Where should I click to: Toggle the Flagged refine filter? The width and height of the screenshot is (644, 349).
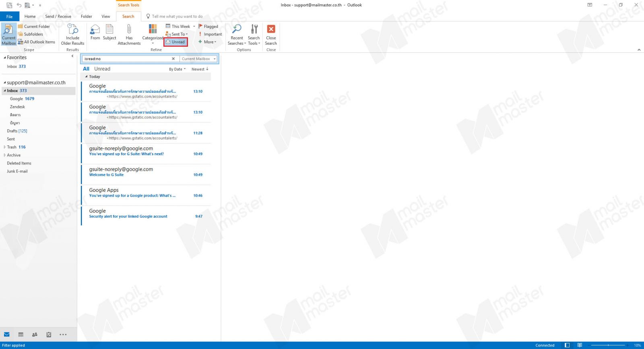click(208, 27)
